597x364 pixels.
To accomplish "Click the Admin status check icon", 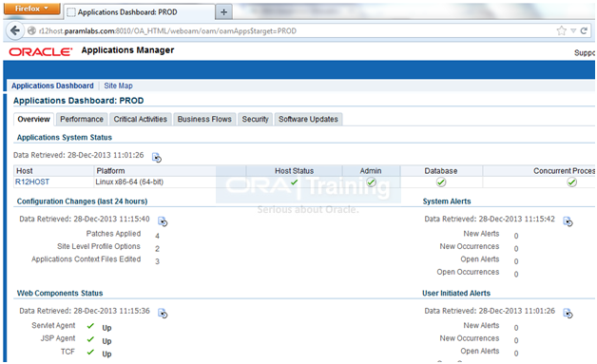I will click(x=371, y=182).
